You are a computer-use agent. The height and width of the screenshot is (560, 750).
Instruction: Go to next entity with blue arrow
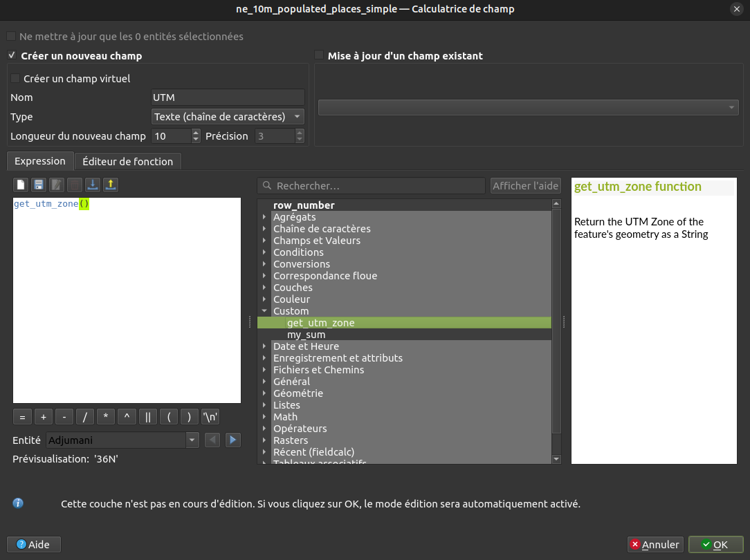click(232, 440)
